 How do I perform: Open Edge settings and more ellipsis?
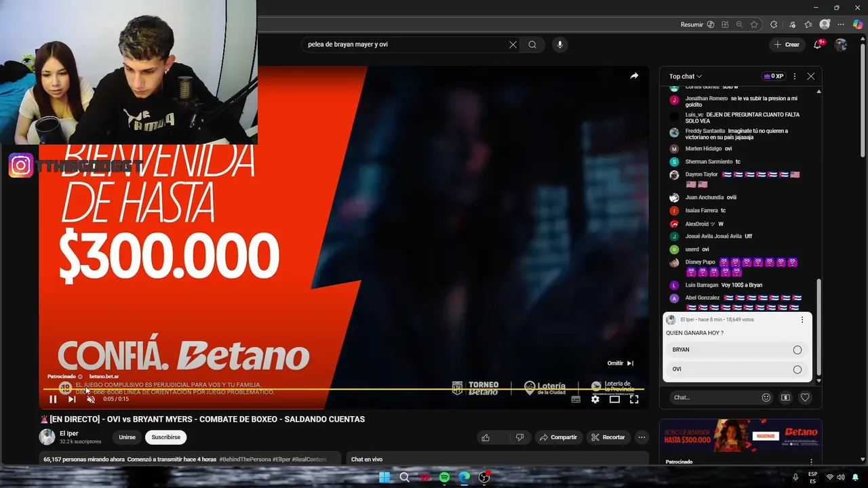(841, 24)
